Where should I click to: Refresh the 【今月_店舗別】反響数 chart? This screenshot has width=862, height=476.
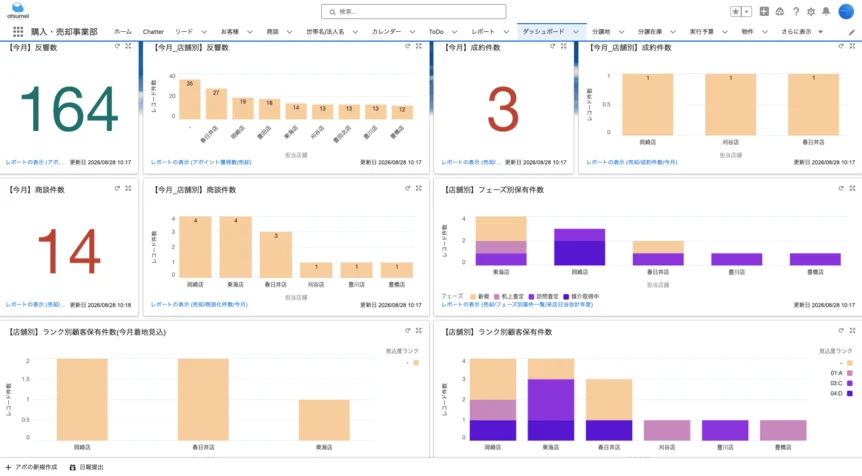click(407, 47)
